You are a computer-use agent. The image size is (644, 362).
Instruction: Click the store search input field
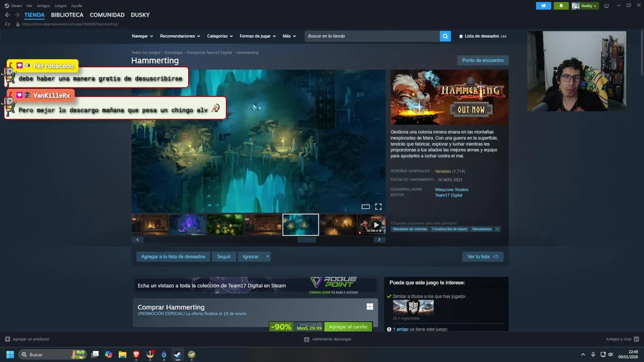(x=372, y=36)
